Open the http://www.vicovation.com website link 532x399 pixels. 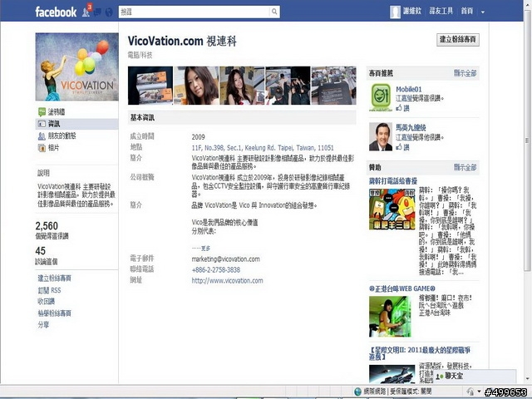point(227,281)
